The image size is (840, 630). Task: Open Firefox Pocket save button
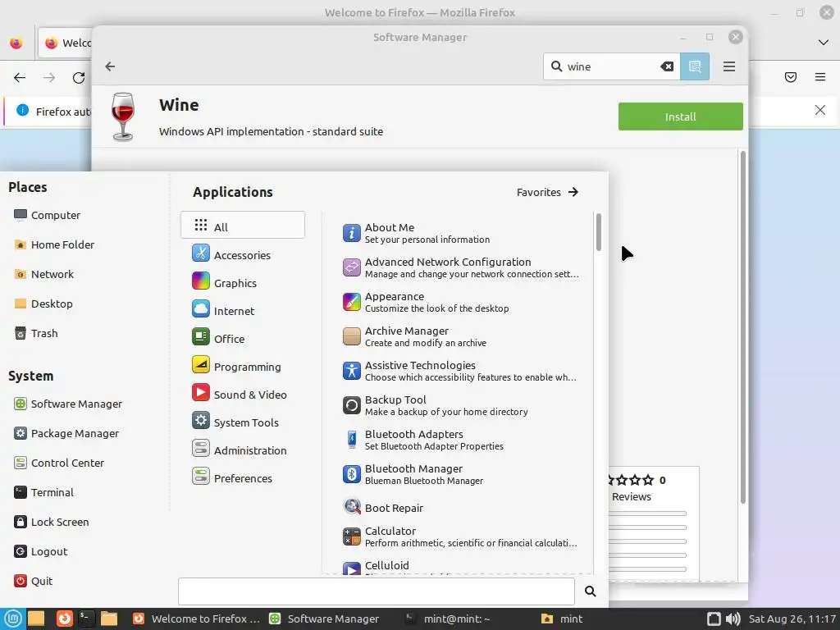click(x=791, y=77)
